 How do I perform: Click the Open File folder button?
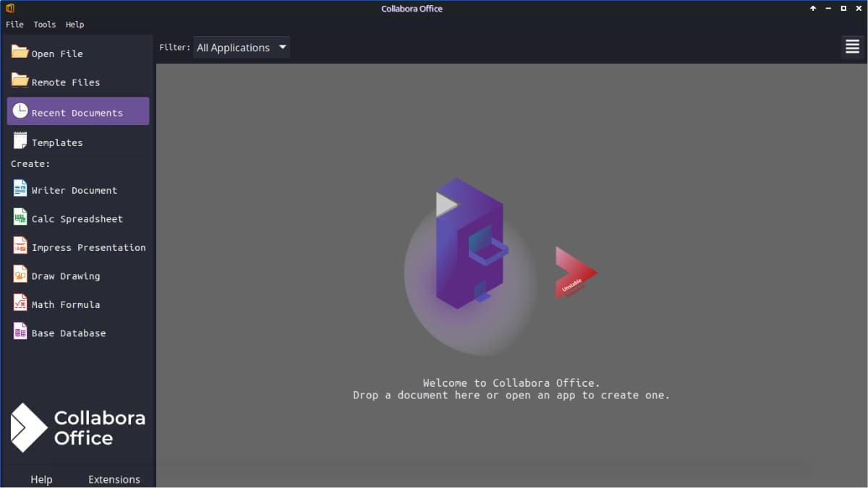point(78,53)
